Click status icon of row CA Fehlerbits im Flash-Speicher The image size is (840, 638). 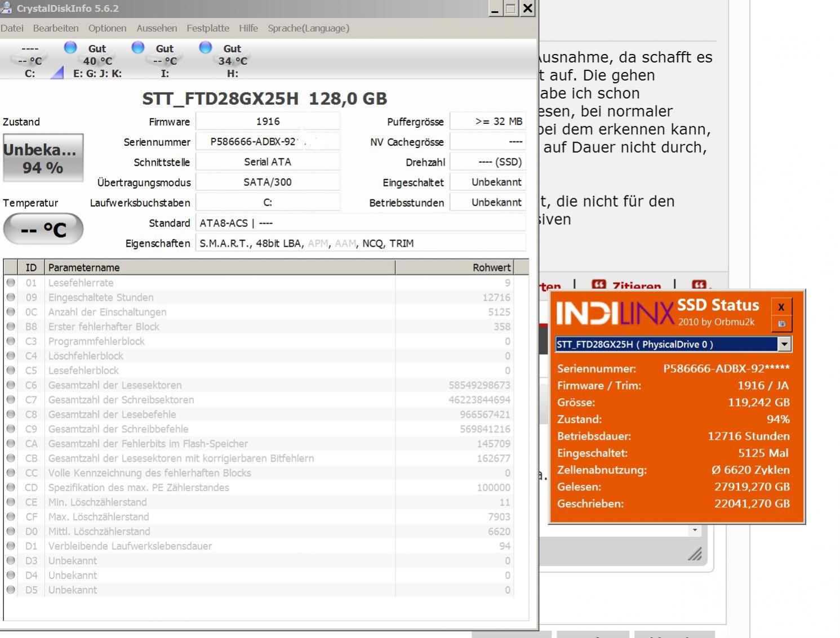(x=11, y=444)
